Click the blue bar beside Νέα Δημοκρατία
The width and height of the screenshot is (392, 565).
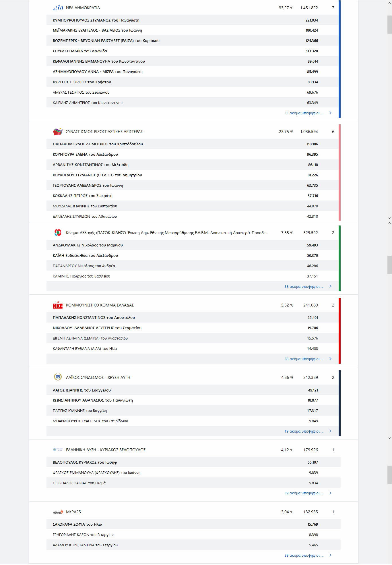tap(339, 59)
